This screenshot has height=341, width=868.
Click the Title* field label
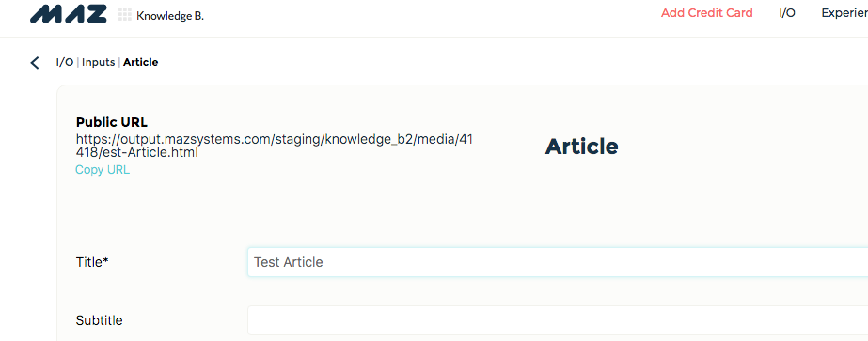pyautogui.click(x=92, y=262)
